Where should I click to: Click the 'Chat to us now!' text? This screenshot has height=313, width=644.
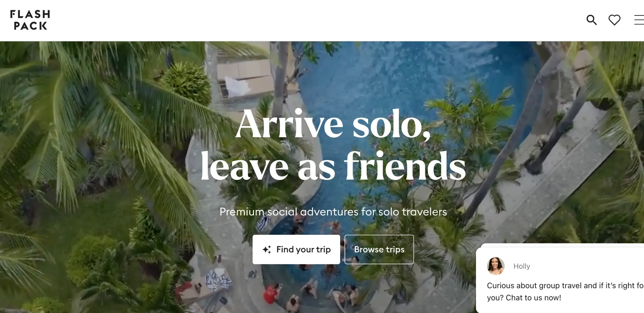coord(533,298)
